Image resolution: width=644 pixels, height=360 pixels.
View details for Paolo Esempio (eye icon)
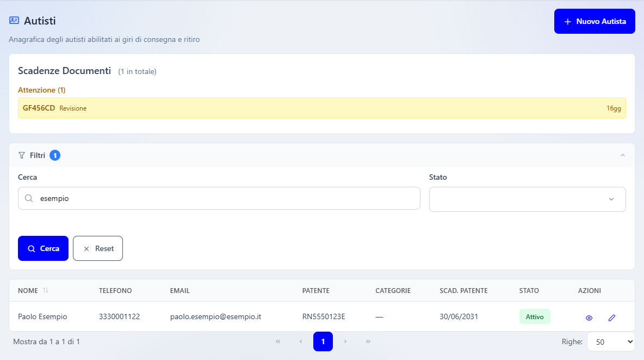pyautogui.click(x=589, y=318)
